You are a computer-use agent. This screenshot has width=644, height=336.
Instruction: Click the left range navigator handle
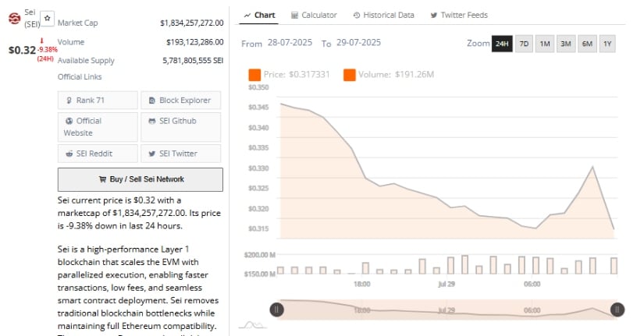[277, 309]
